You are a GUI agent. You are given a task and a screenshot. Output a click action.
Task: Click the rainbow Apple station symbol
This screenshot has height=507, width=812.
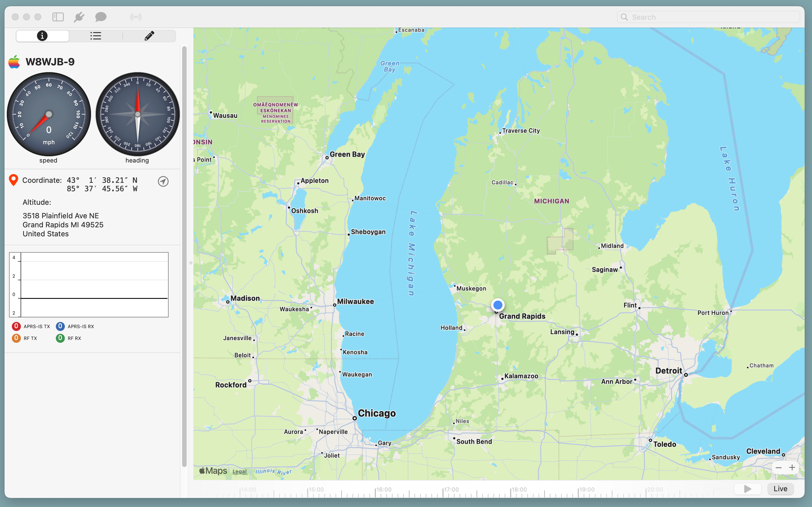pyautogui.click(x=14, y=62)
